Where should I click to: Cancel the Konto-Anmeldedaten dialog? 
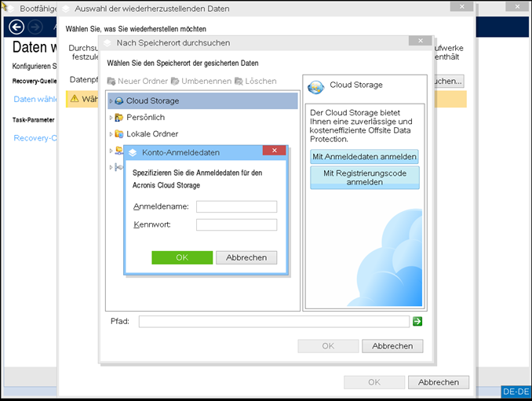[246, 257]
